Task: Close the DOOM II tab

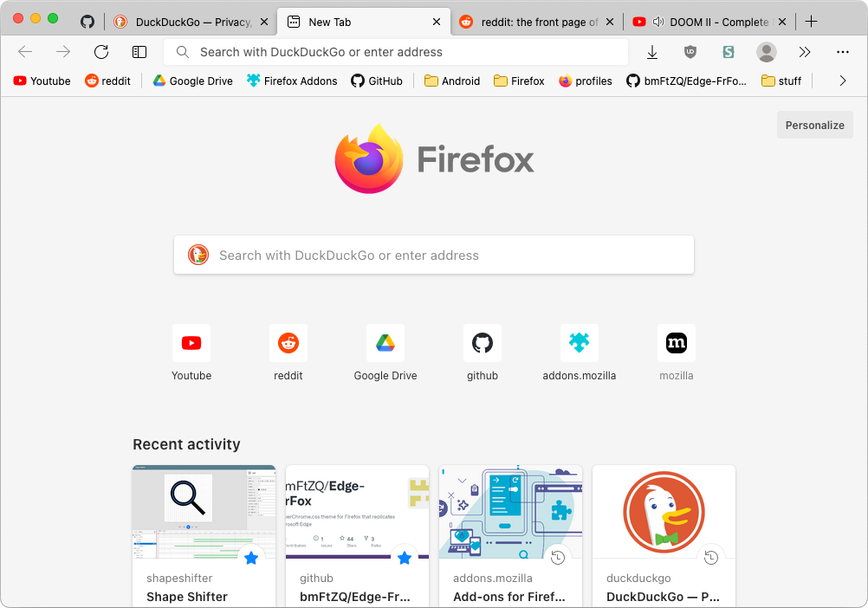Action: pyautogui.click(x=782, y=22)
